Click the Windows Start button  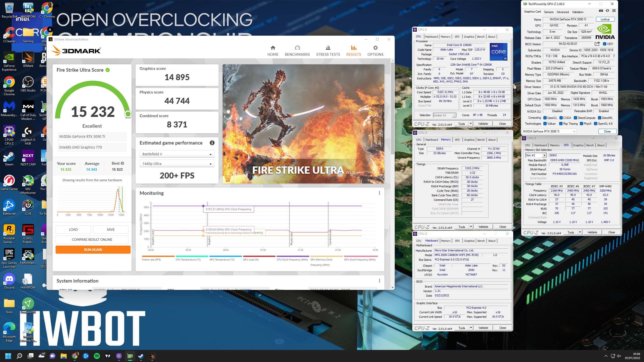tap(8, 356)
